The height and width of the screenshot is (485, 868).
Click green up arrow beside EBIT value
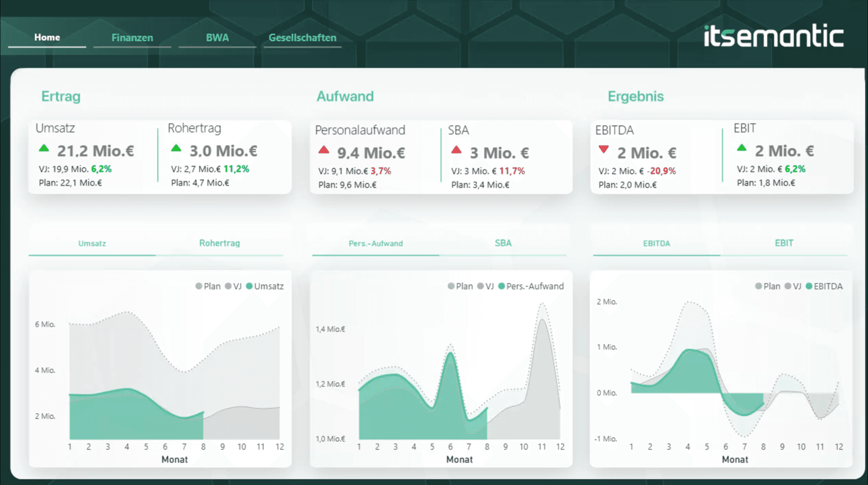click(x=742, y=148)
